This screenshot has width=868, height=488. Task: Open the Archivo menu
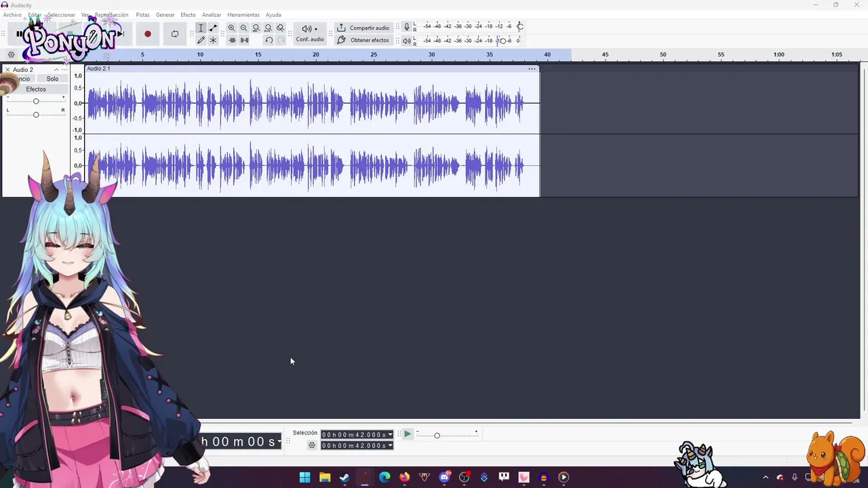point(12,15)
